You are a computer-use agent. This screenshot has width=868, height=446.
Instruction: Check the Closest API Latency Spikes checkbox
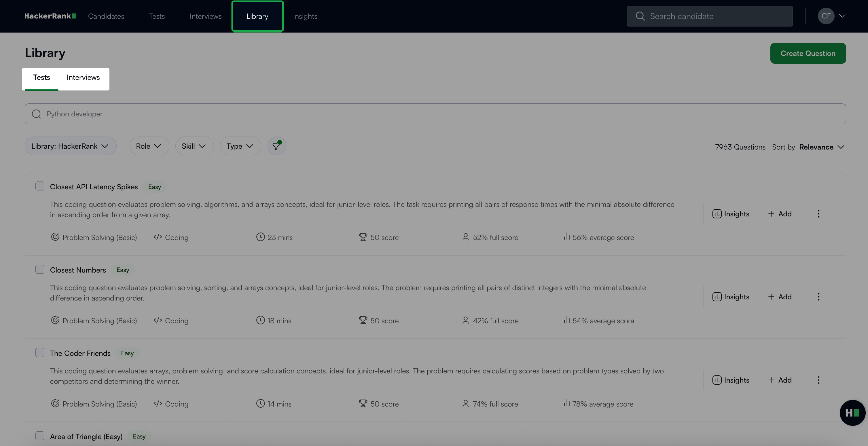coord(40,186)
